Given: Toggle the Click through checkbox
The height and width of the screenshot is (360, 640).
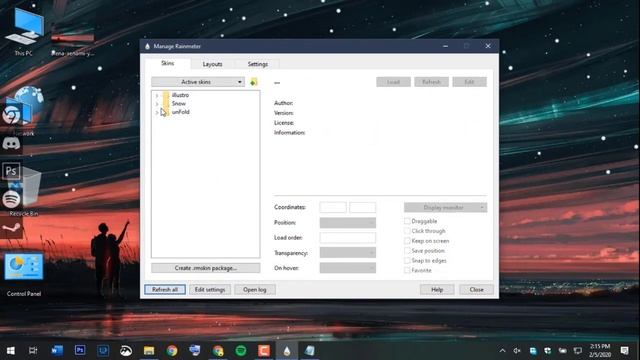Looking at the screenshot, I should pyautogui.click(x=407, y=231).
